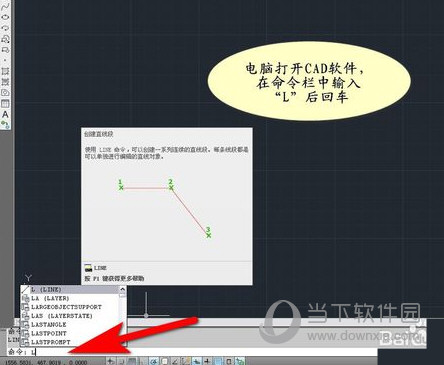This screenshot has width=444, height=365.
Task: Select the Multiline Text 'A' tool
Action: [x=5, y=114]
